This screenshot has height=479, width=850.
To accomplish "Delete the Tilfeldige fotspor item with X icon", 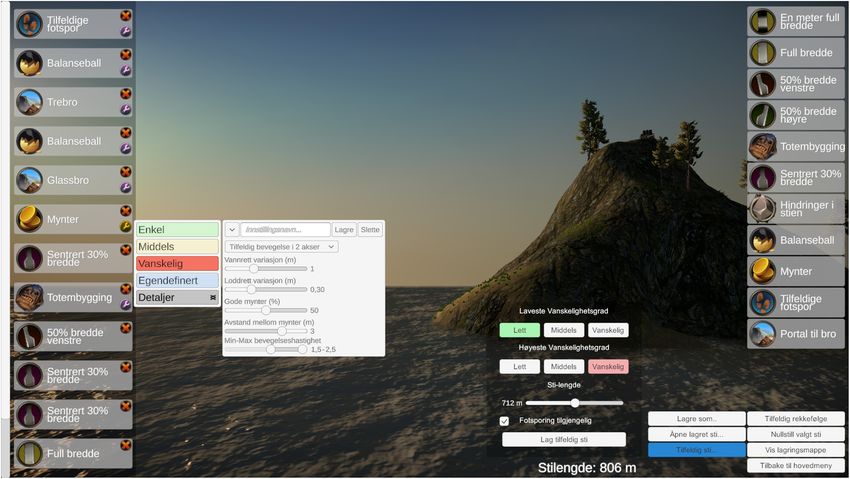I will coord(126,16).
